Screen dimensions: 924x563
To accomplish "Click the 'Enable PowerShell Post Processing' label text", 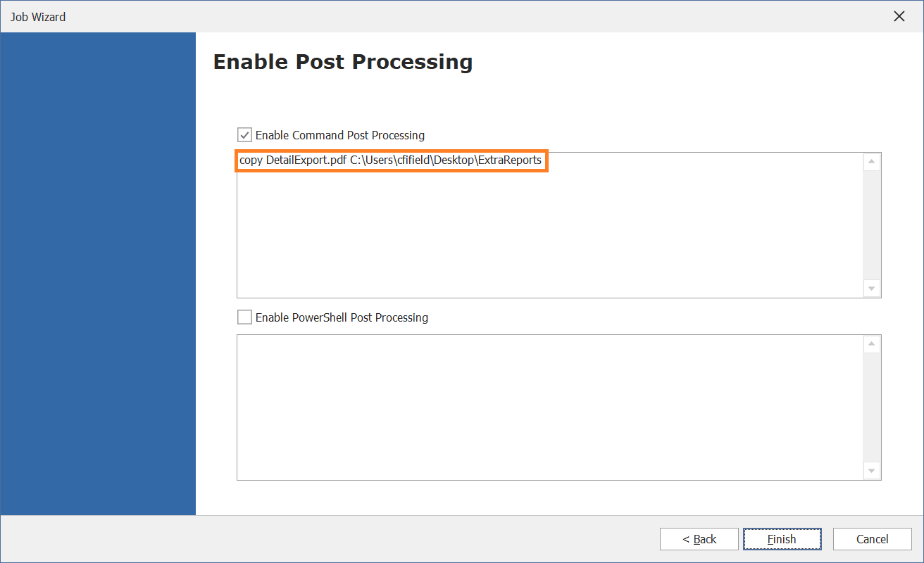I will [342, 317].
